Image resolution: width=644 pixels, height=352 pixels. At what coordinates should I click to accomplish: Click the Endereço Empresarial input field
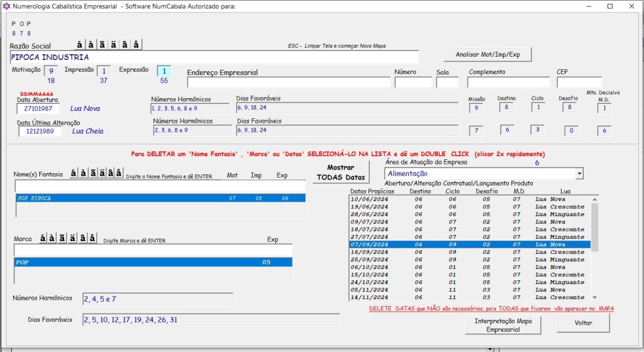[x=289, y=82]
